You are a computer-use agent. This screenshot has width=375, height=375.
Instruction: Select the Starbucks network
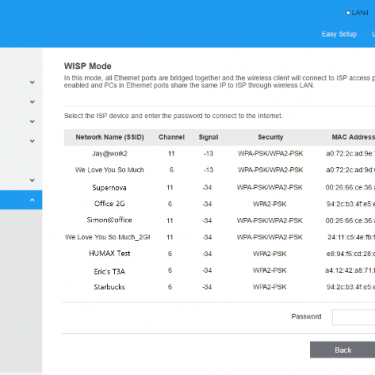[109, 287]
